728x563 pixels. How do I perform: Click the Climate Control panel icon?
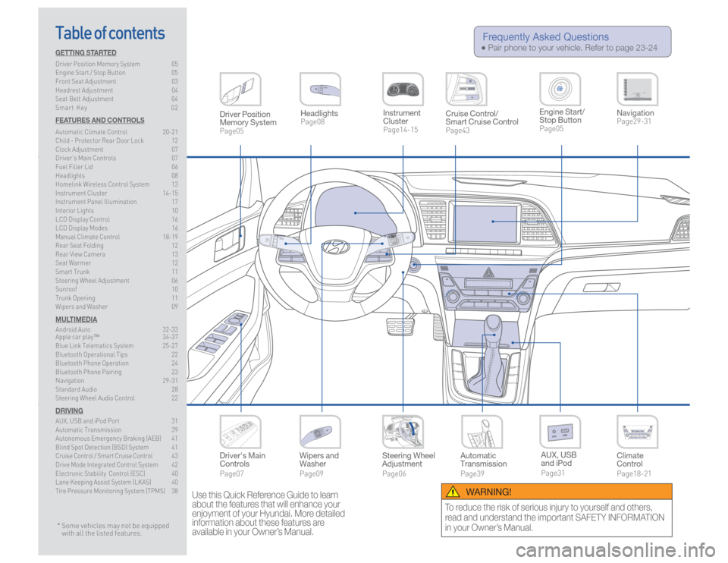pos(637,432)
